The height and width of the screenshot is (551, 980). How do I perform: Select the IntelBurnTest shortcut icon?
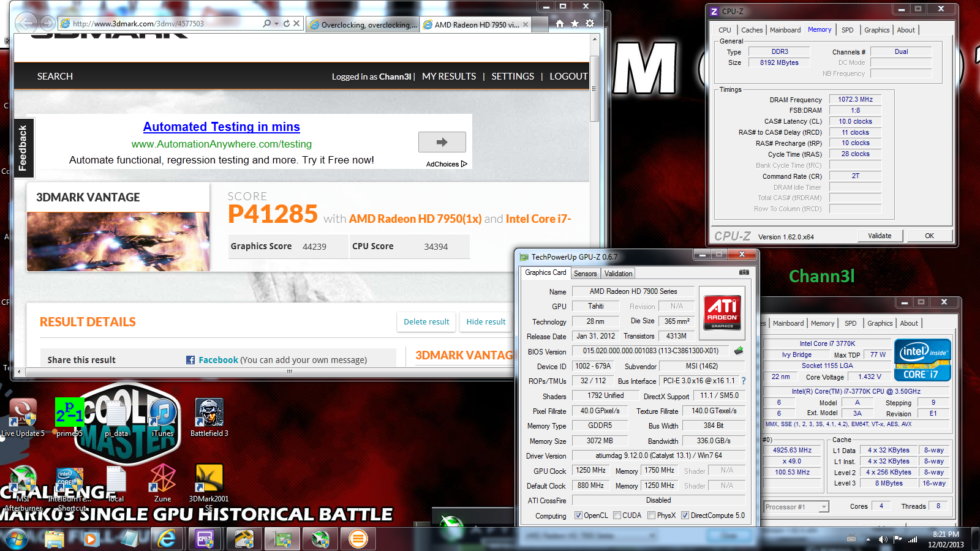69,488
